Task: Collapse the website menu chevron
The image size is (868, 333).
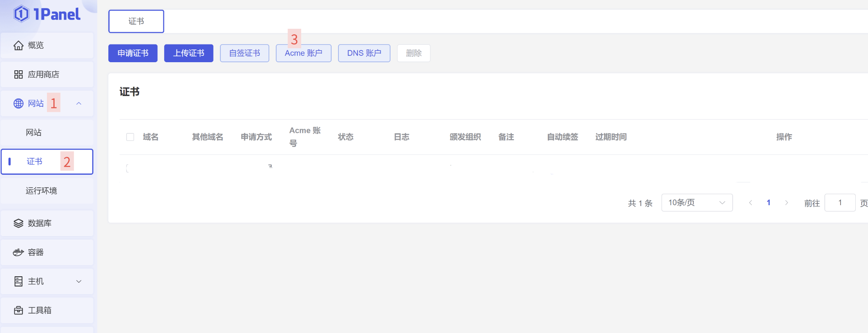Action: (x=79, y=104)
